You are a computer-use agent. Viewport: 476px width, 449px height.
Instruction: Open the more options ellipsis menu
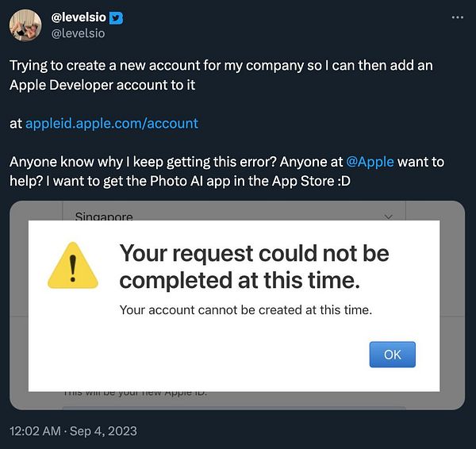(x=456, y=17)
